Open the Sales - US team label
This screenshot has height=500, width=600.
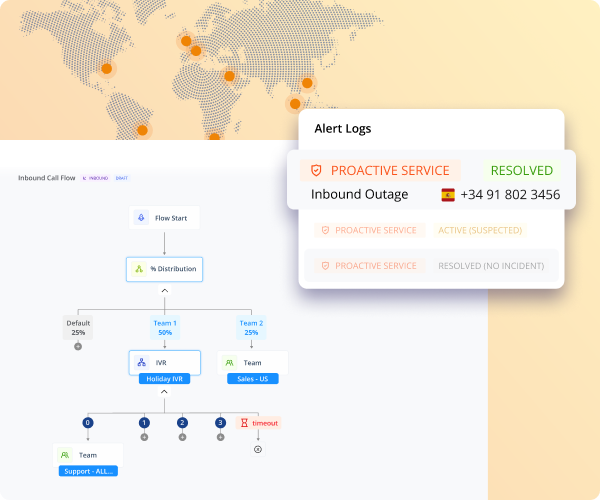pyautogui.click(x=252, y=379)
